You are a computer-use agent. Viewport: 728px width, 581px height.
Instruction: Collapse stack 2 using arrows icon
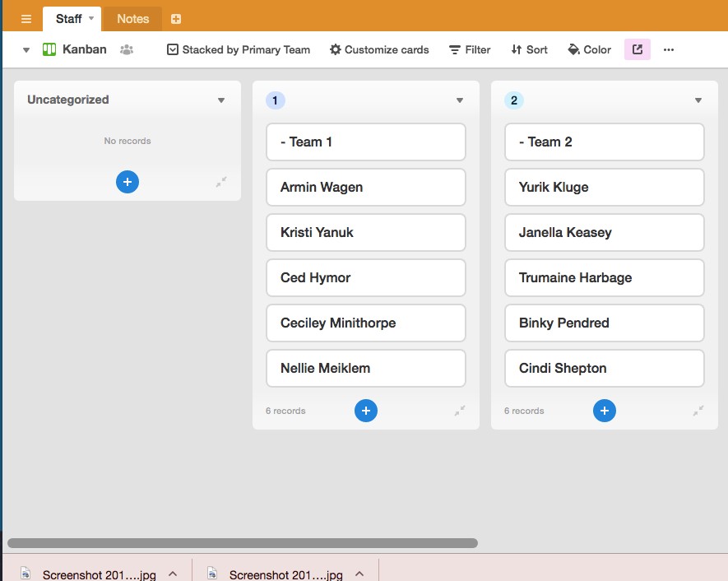pos(698,411)
